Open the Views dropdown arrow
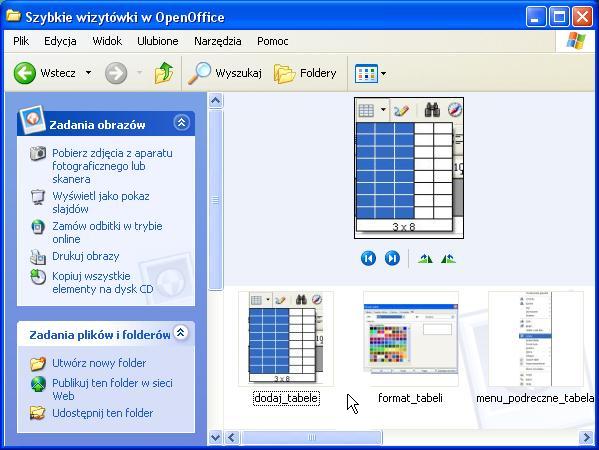 tap(383, 73)
